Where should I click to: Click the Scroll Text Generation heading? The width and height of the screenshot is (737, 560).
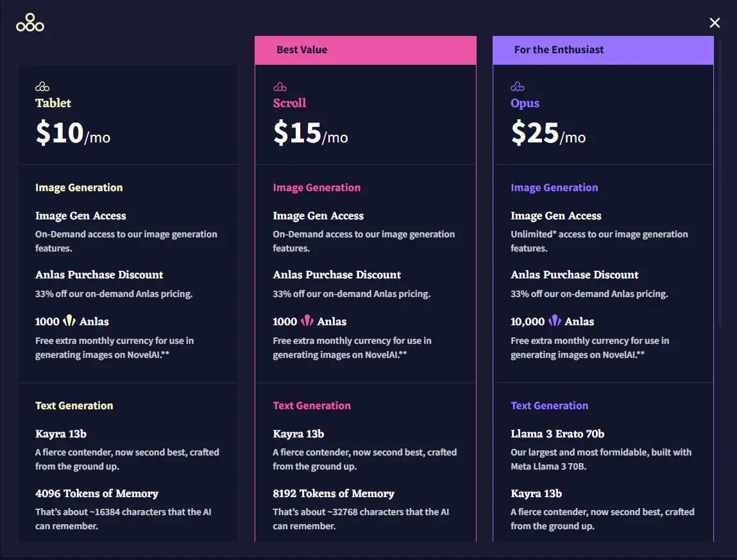[x=312, y=405]
